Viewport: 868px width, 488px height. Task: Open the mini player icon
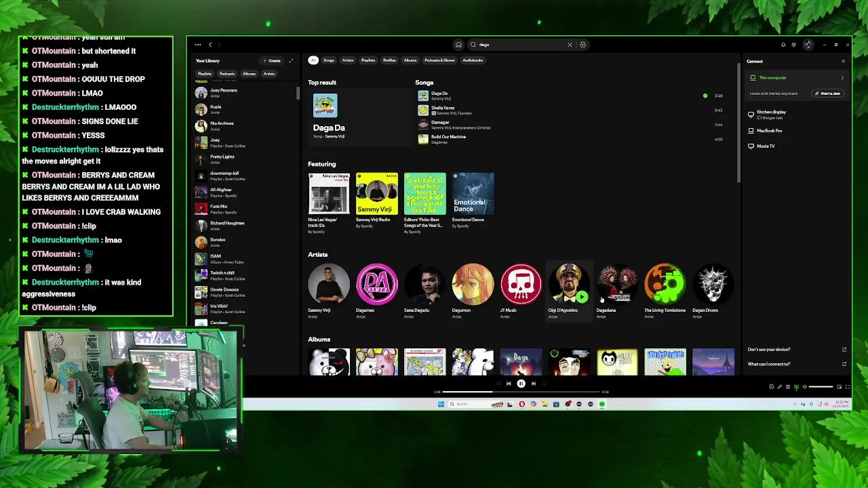(x=839, y=386)
